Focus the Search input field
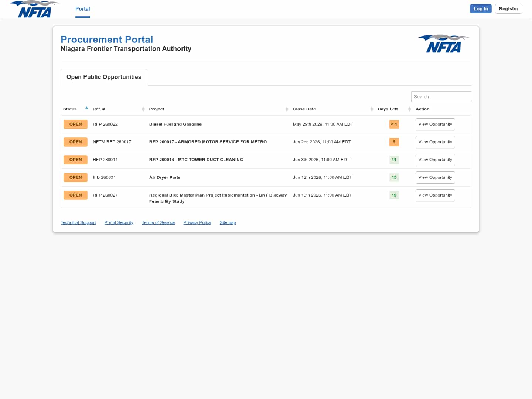 pyautogui.click(x=441, y=97)
